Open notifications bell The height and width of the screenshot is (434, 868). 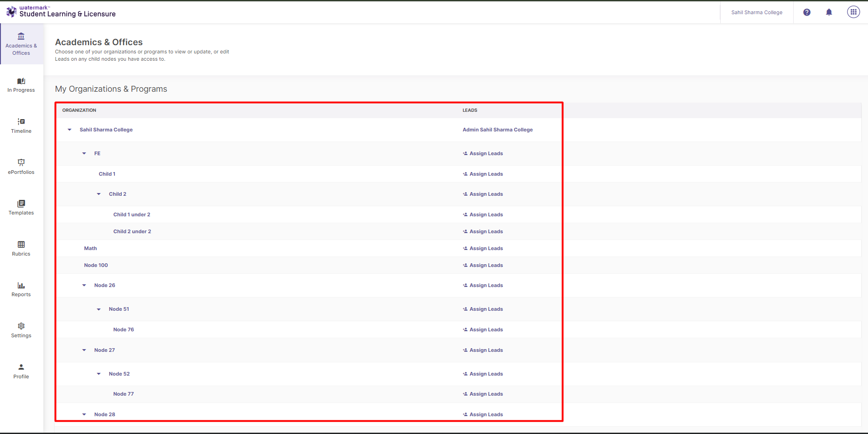tap(829, 12)
